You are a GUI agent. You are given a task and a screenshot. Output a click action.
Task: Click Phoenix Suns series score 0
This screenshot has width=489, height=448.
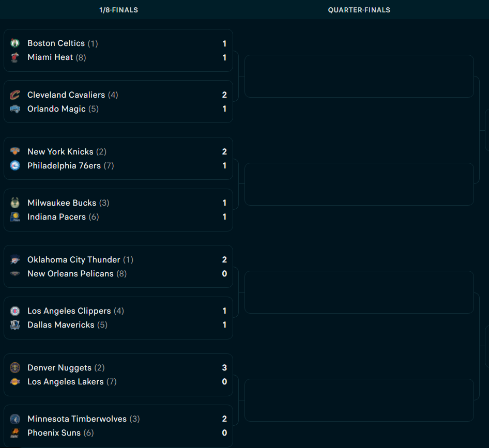click(224, 432)
